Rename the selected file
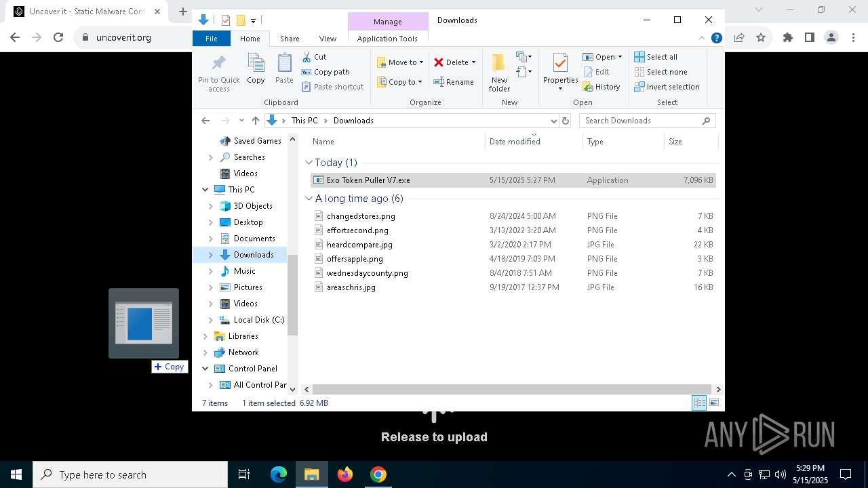 coord(454,82)
